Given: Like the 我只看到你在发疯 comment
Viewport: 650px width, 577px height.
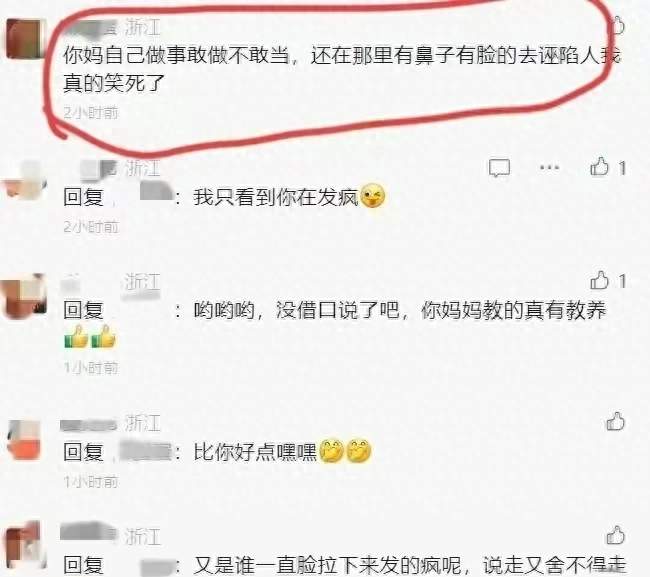Looking at the screenshot, I should 599,167.
